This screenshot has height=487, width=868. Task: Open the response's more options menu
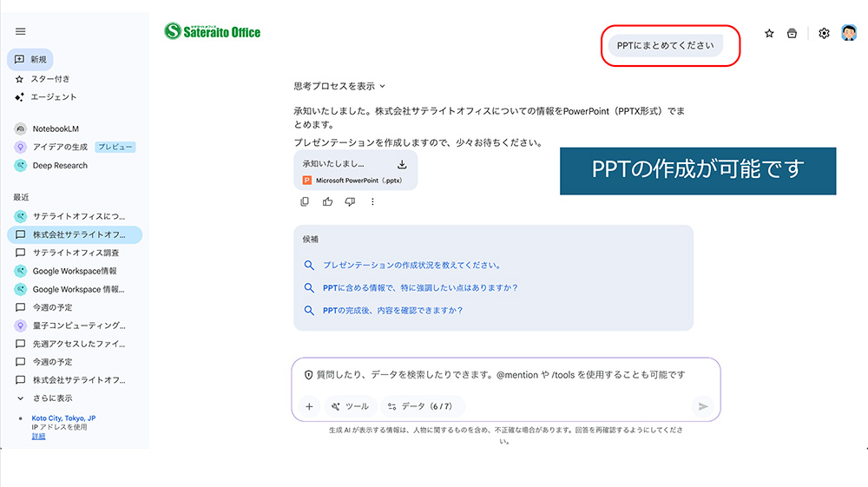(372, 202)
